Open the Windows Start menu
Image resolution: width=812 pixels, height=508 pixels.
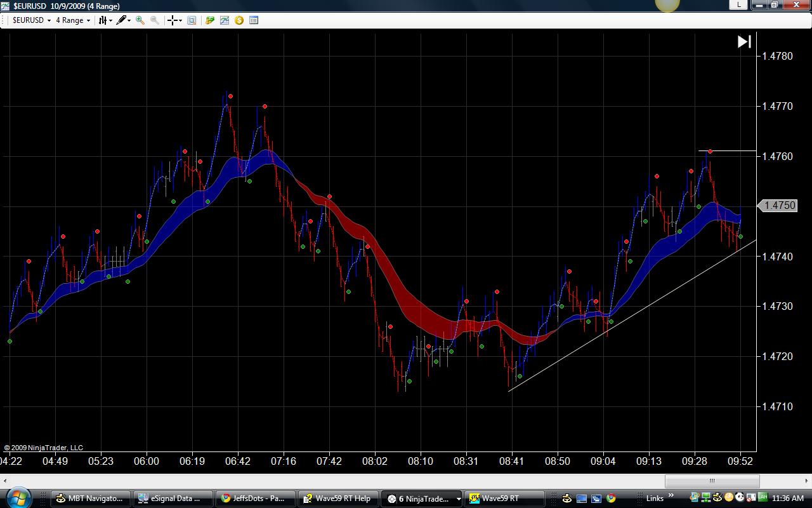coord(18,498)
